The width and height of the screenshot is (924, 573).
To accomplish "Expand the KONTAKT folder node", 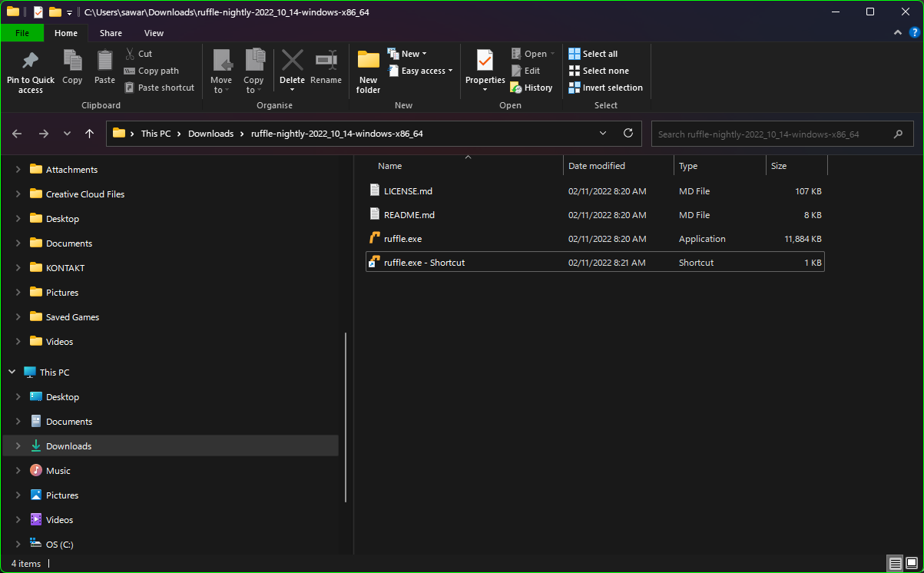I will pos(18,268).
